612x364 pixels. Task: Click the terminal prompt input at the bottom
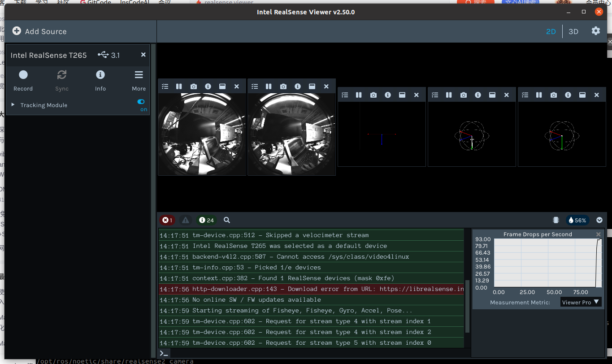coord(164,353)
